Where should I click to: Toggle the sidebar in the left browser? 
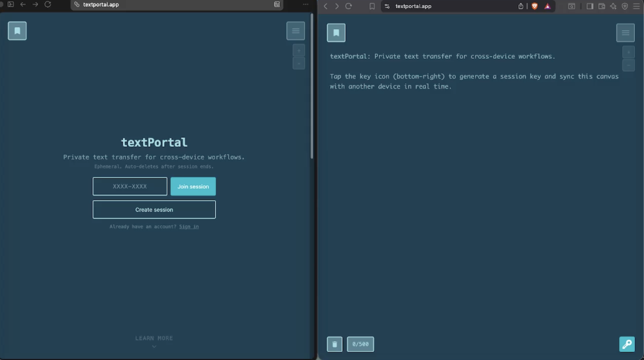(11, 4)
